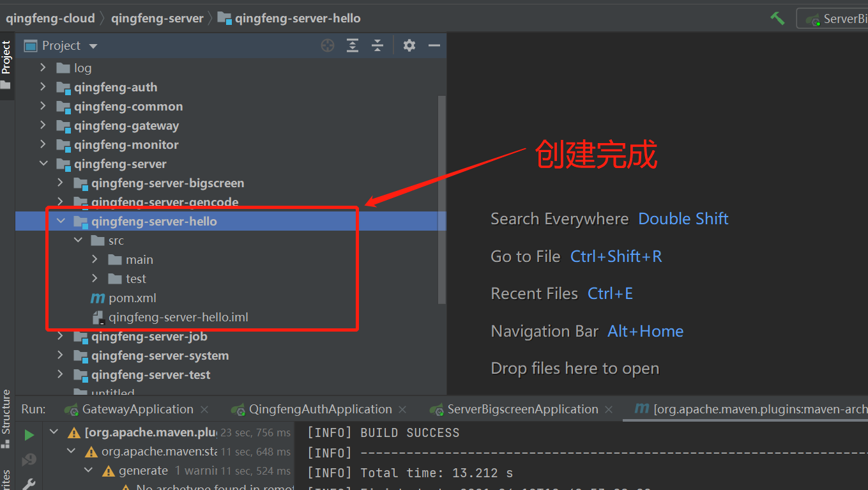868x490 pixels.
Task: Close the ServerBigscreenApplication run tab
Action: point(609,409)
